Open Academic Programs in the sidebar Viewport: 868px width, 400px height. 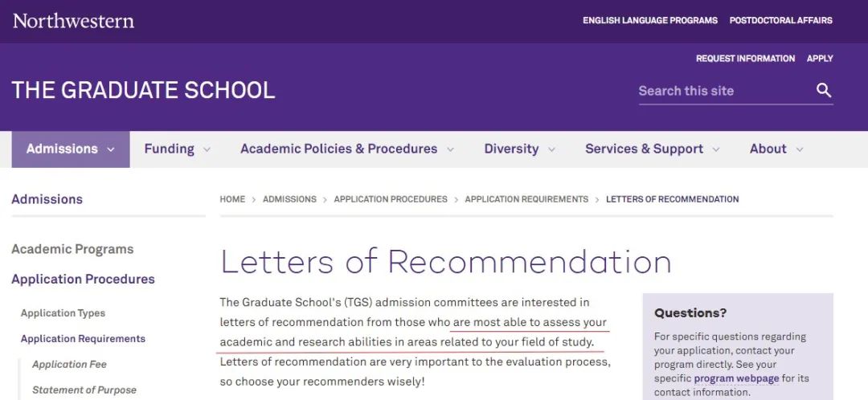click(72, 249)
